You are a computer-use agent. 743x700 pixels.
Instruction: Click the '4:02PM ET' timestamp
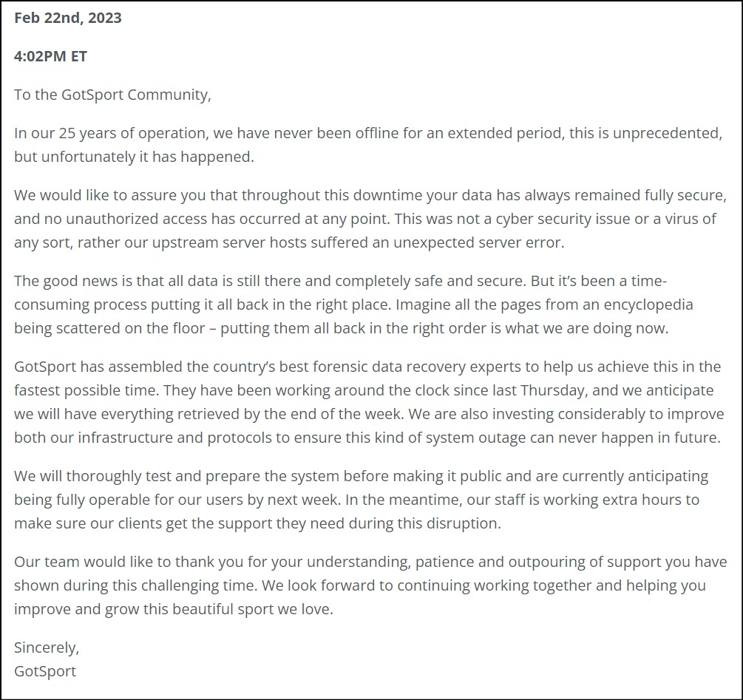(x=50, y=57)
